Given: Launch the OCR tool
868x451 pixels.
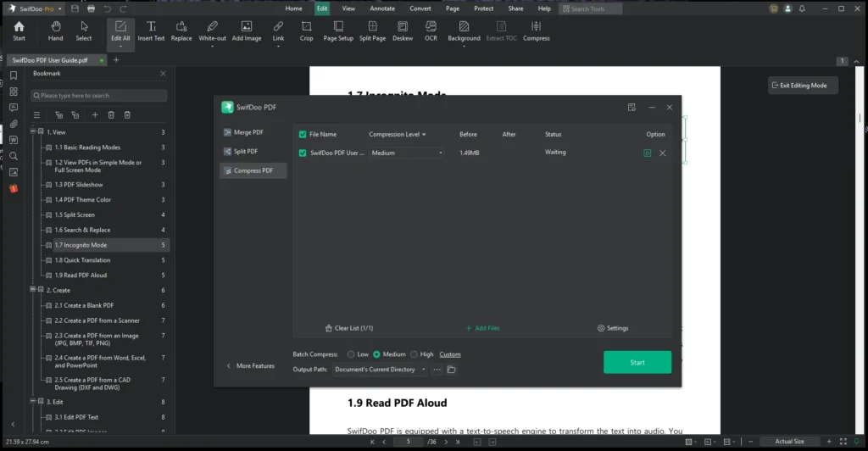Looking at the screenshot, I should (431, 31).
